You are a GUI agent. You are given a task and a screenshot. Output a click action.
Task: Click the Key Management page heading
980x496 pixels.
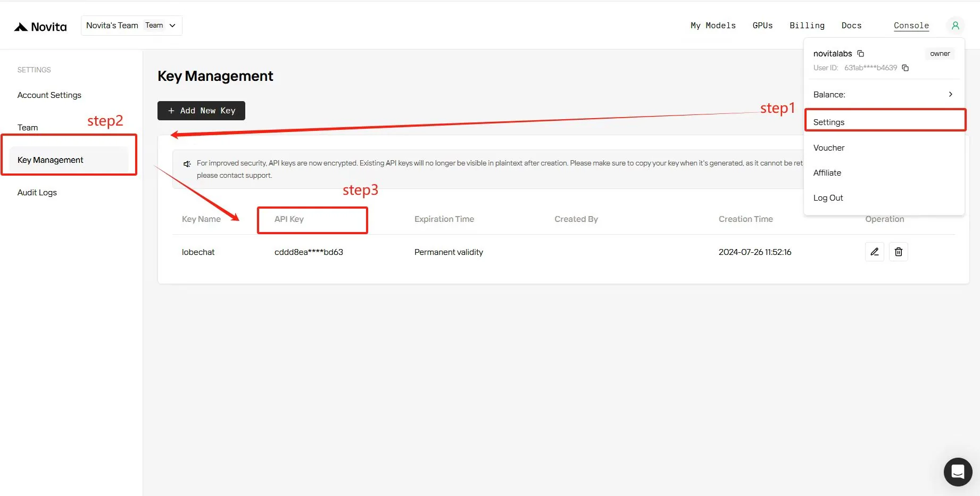(x=215, y=76)
